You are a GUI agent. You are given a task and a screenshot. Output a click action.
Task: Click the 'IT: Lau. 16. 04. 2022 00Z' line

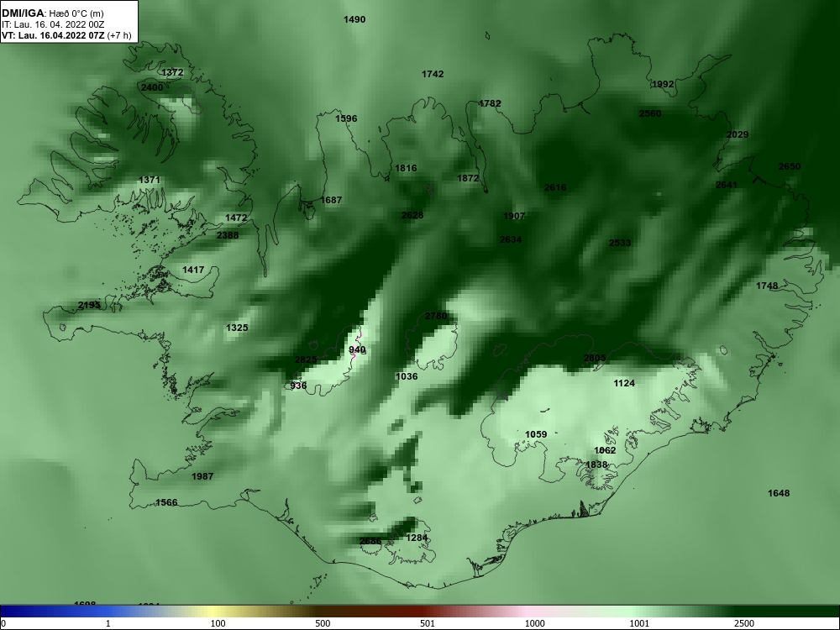click(x=52, y=24)
